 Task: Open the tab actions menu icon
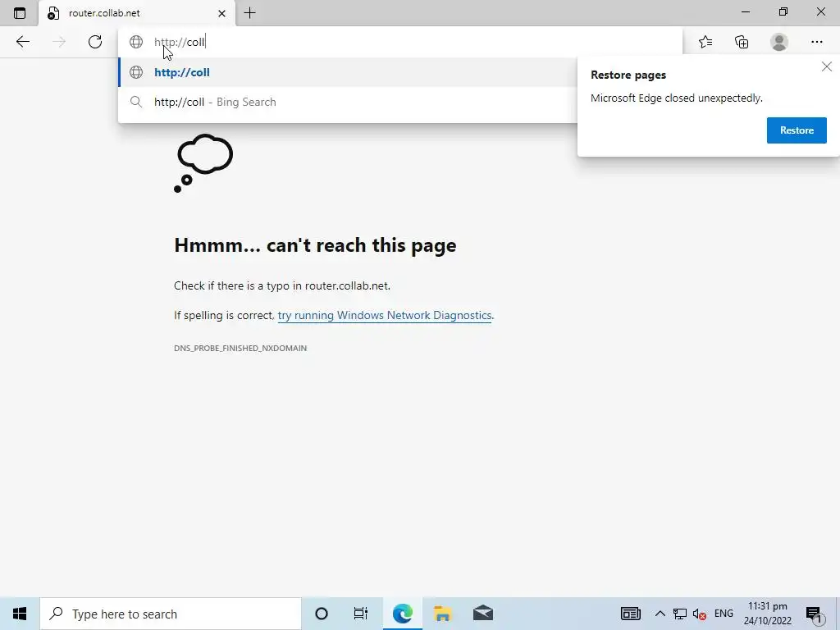(20, 13)
